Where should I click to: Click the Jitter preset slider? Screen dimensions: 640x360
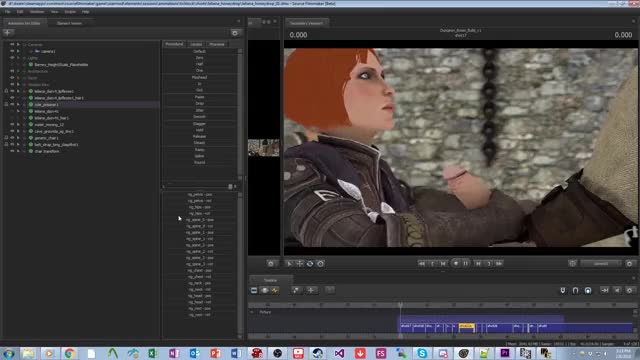[x=200, y=110]
